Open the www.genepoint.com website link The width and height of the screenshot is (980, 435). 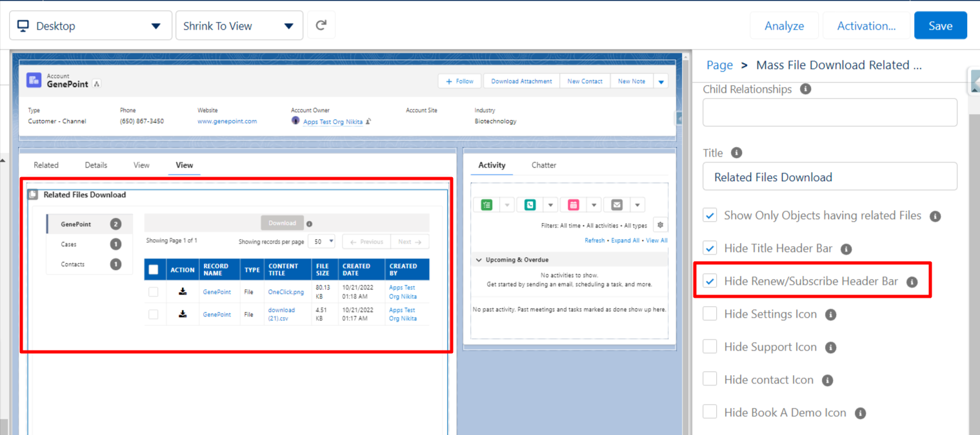click(x=227, y=121)
